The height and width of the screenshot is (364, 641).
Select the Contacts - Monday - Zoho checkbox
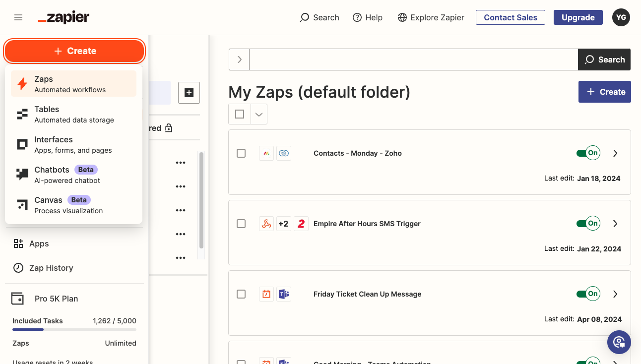pyautogui.click(x=241, y=153)
